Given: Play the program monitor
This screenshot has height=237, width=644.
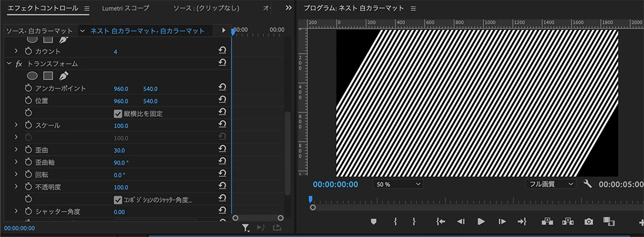Looking at the screenshot, I should [x=481, y=221].
